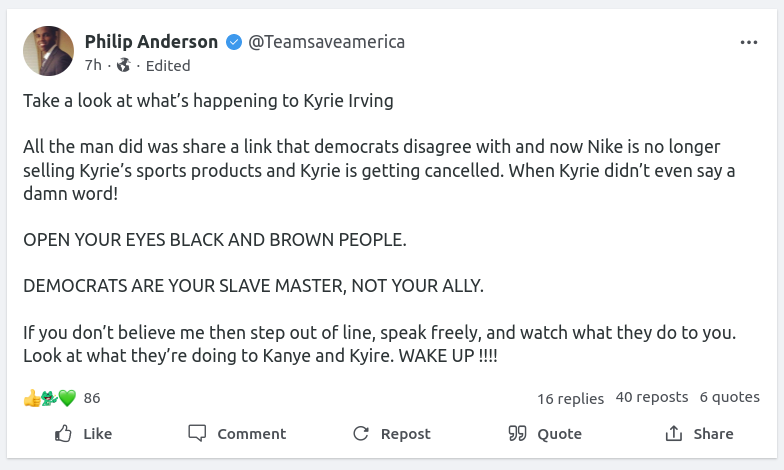Show the 6 quotes list
This screenshot has width=784, height=470.
729,397
